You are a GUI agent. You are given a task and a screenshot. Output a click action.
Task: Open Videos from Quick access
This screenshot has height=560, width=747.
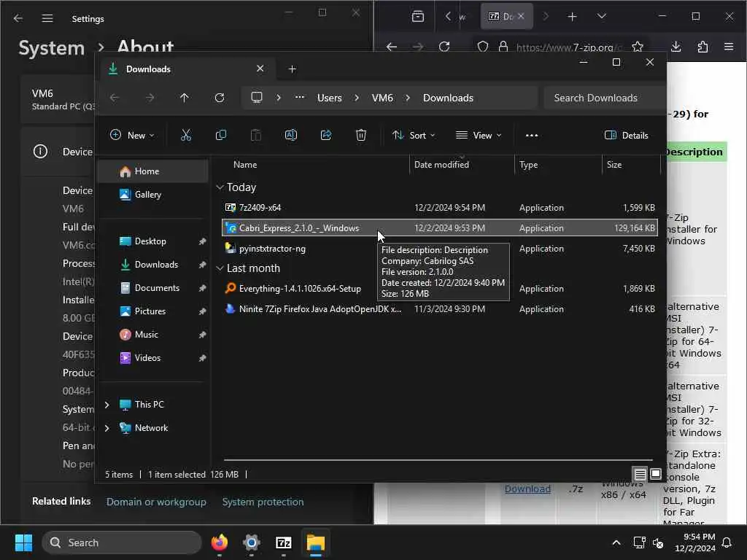click(152, 357)
